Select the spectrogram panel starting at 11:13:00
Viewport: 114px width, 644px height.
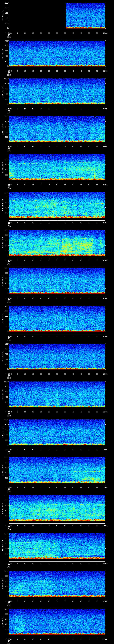pyautogui.click(x=57, y=167)
